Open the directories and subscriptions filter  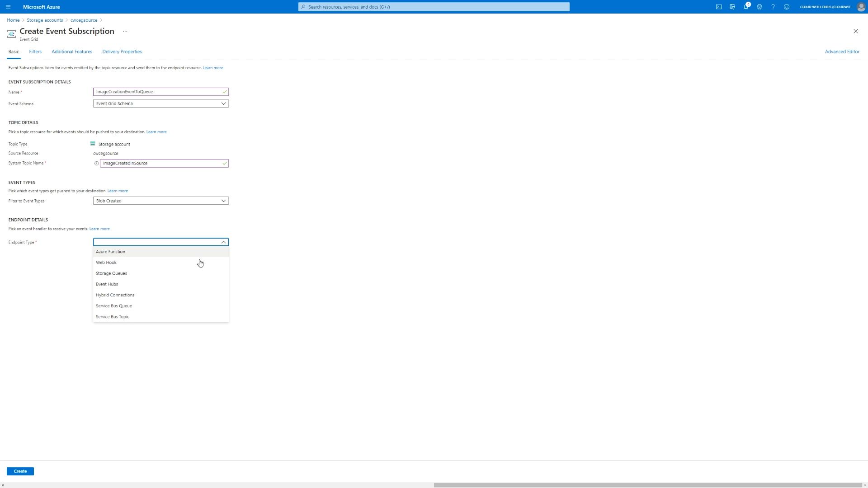(x=732, y=7)
